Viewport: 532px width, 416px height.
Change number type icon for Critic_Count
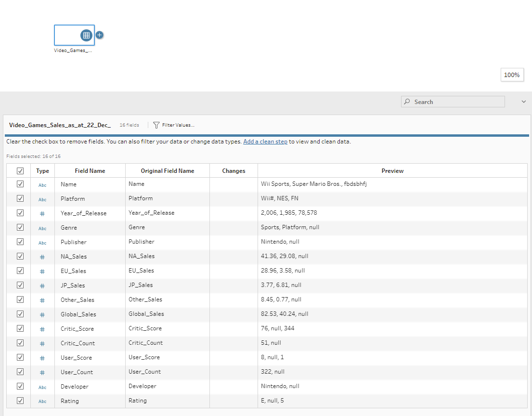point(42,344)
